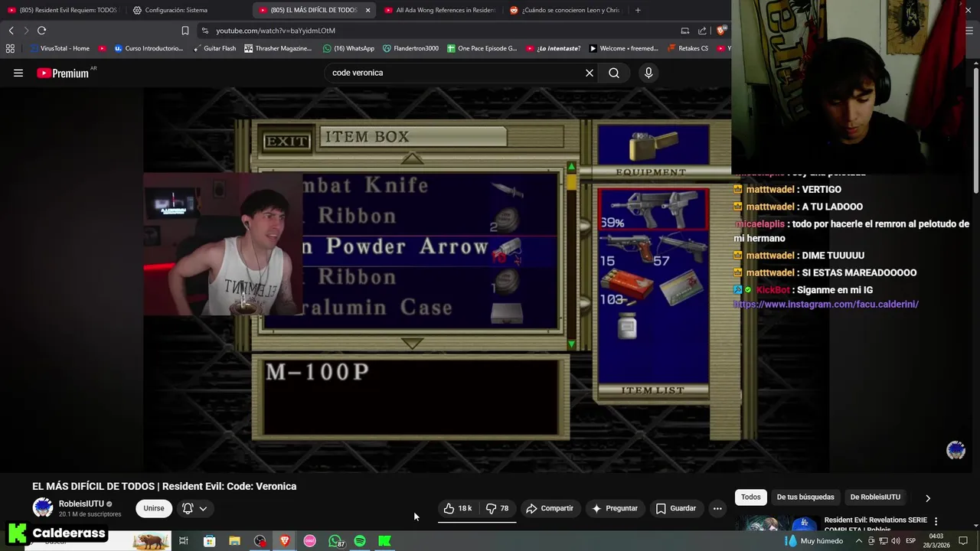Screen dimensions: 980x551
Task: Like the video with thumbs-up 18 k
Action: click(458, 508)
